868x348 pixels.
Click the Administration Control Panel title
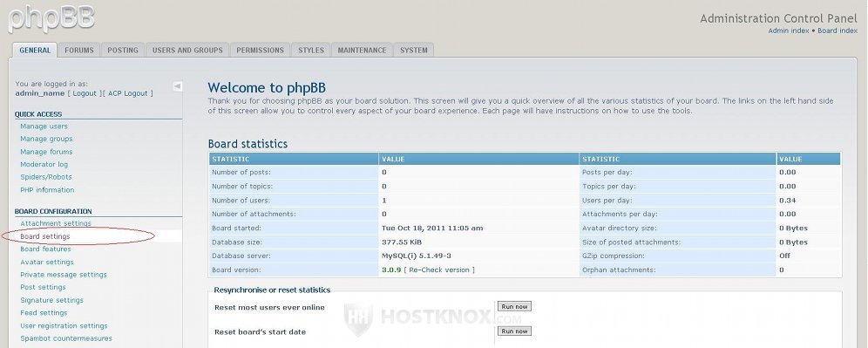click(779, 18)
